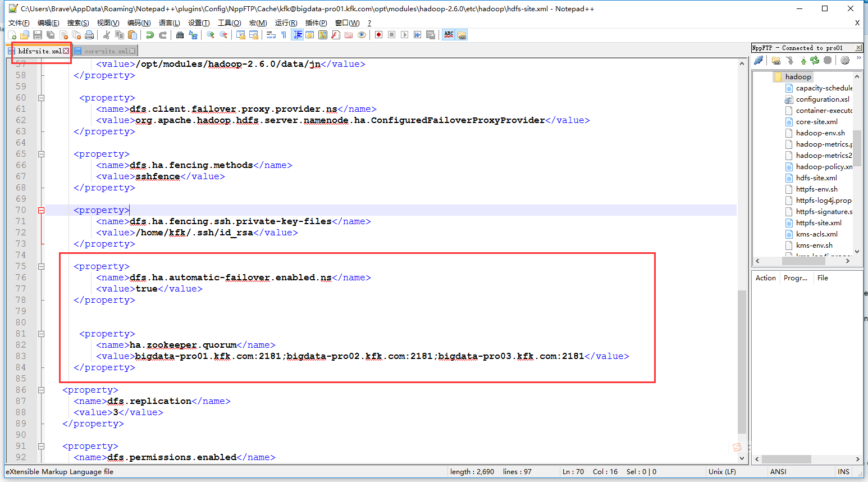868x482 pixels.
Task: Click the Paste clipboard icon
Action: coord(133,35)
